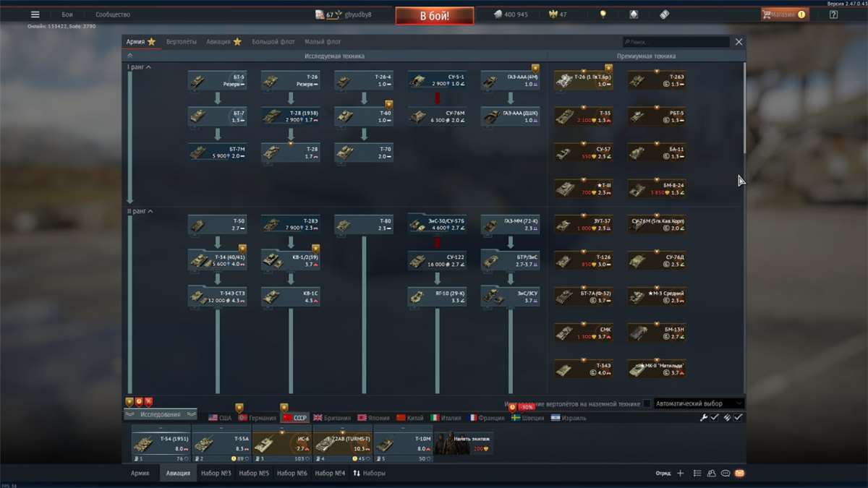Select the Швеция nation tab

[x=527, y=418]
